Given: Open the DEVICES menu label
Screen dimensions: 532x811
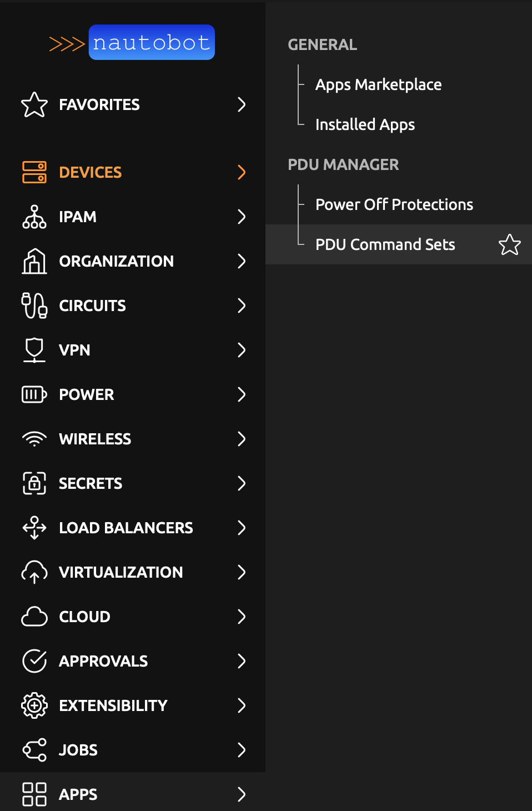Looking at the screenshot, I should tap(91, 172).
